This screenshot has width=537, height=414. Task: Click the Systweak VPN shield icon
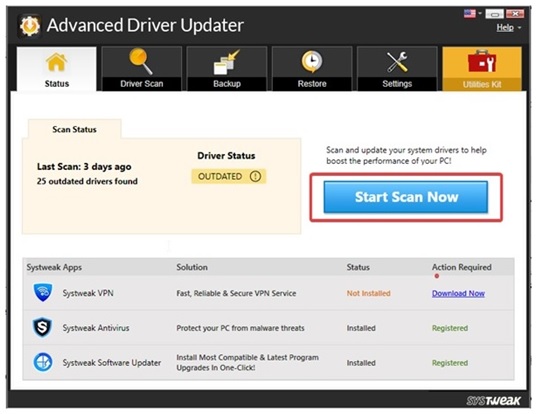[x=43, y=293]
